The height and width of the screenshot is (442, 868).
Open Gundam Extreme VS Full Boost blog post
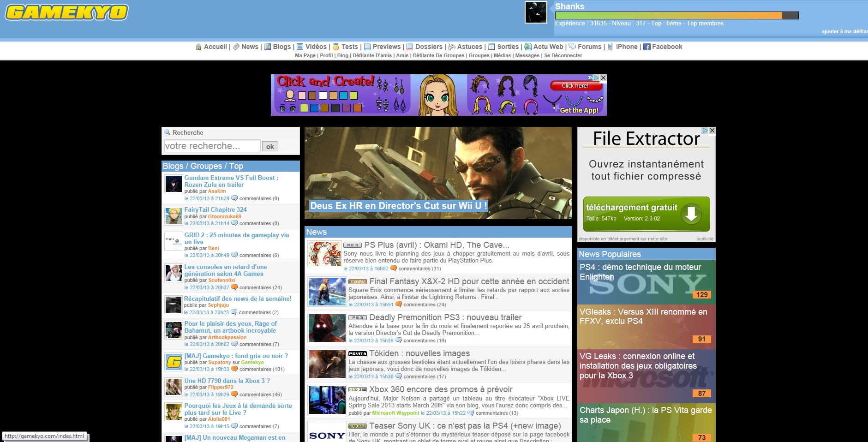(x=231, y=181)
